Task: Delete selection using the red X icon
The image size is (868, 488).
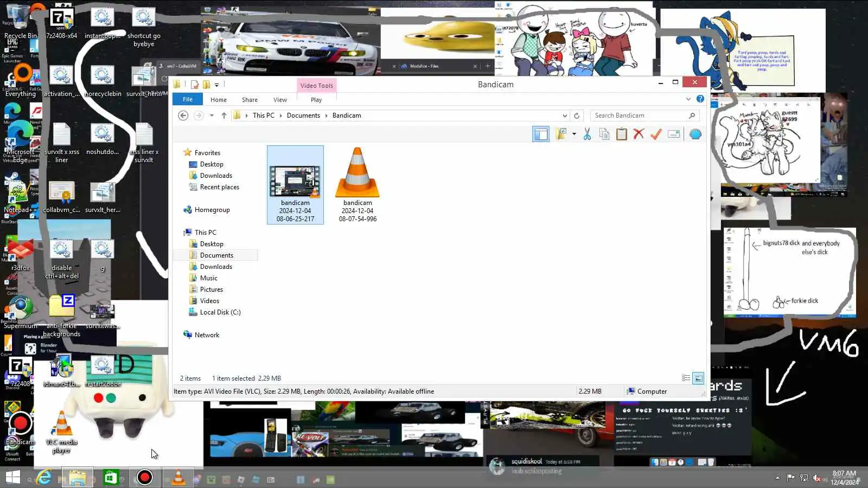Action: click(x=639, y=134)
